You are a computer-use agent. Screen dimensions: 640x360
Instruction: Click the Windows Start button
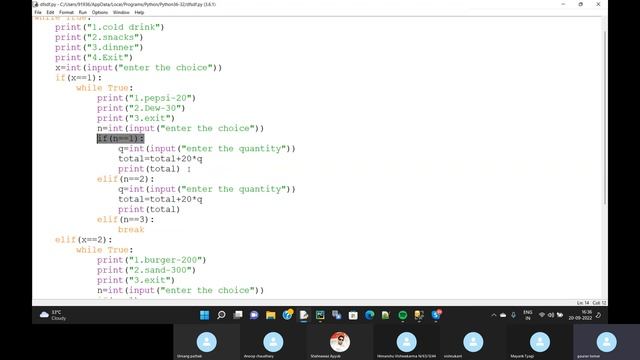[x=204, y=315]
